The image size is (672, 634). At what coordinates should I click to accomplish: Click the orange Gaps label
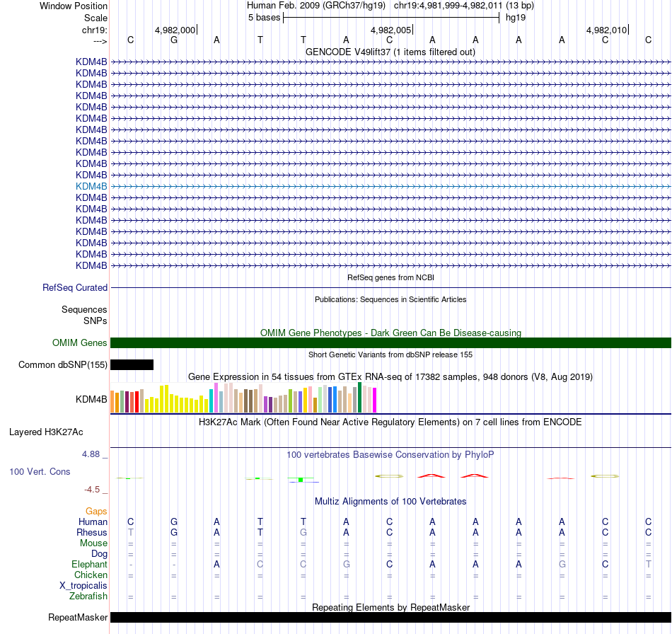[96, 511]
